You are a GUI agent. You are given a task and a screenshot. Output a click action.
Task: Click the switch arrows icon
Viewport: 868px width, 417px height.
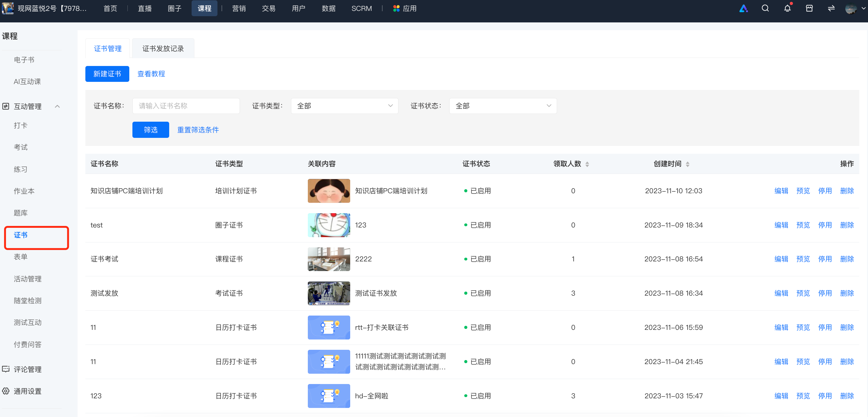[831, 8]
